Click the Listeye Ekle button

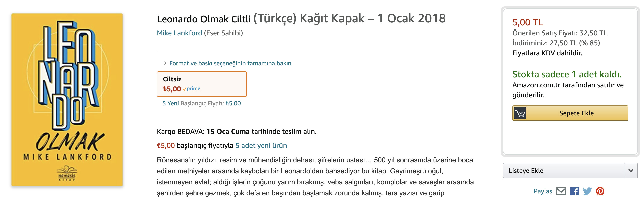[563, 171]
